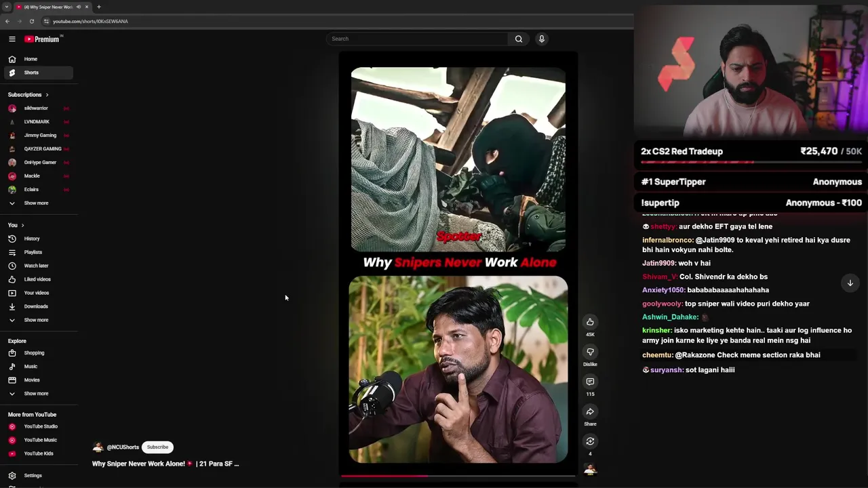Click chat username goolywooly

pyautogui.click(x=663, y=304)
